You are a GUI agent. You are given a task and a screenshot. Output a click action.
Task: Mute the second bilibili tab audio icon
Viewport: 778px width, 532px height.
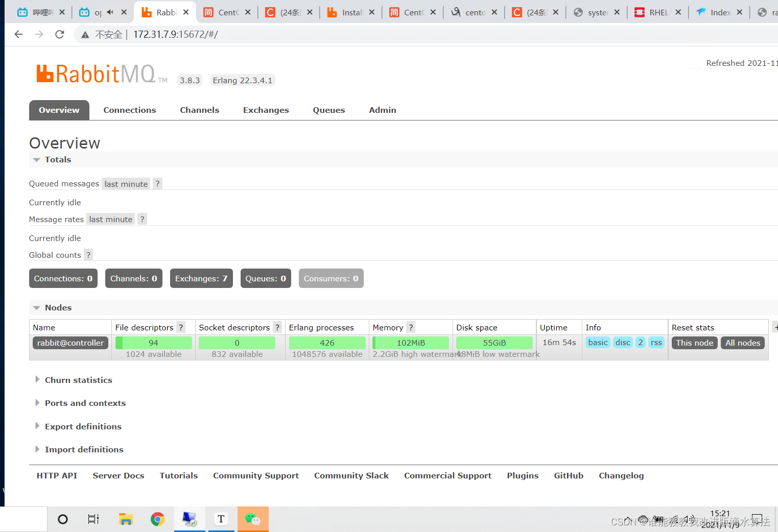click(110, 12)
